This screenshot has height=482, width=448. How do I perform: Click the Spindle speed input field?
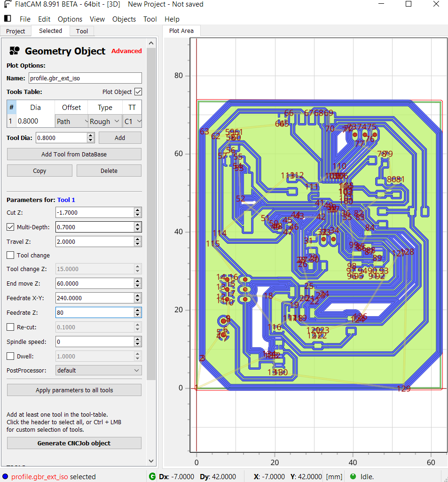click(x=94, y=342)
